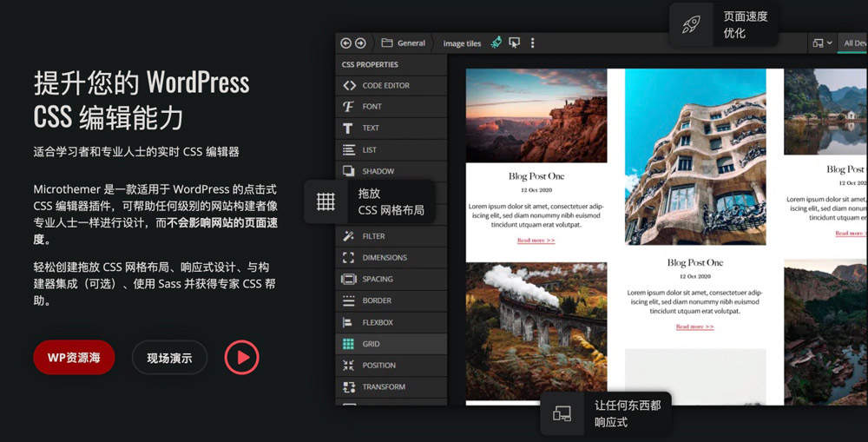This screenshot has height=442, width=868.
Task: Click the grid icon in drag-and-drop callout
Action: 325,201
